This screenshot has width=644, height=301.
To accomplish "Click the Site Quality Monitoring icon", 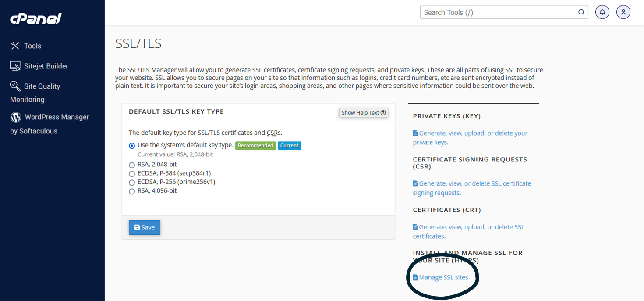I will coord(15,86).
